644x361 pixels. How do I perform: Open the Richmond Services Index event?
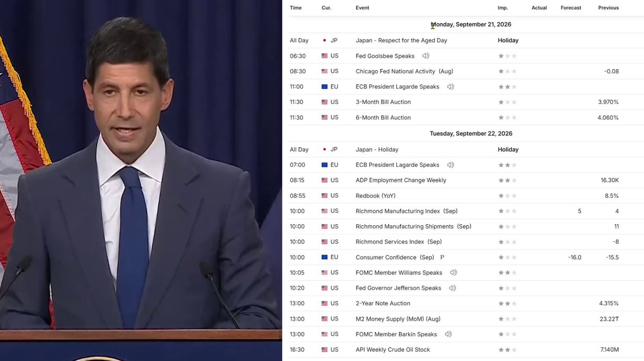[x=399, y=242]
